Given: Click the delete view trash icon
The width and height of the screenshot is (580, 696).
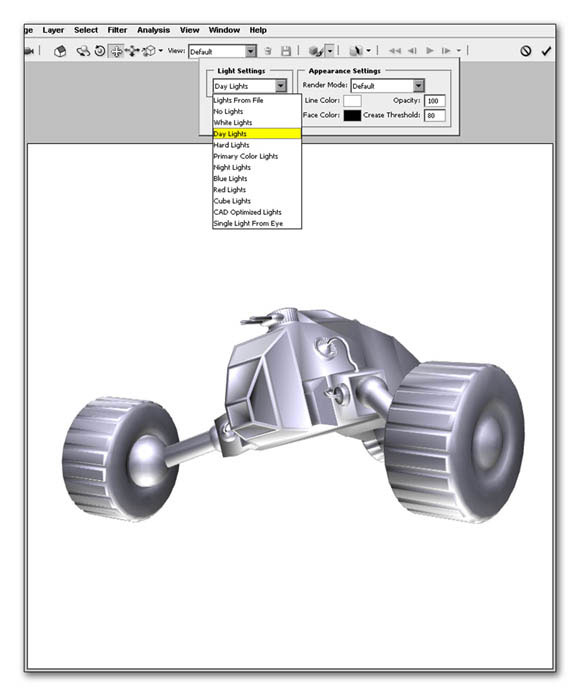Looking at the screenshot, I should (268, 51).
